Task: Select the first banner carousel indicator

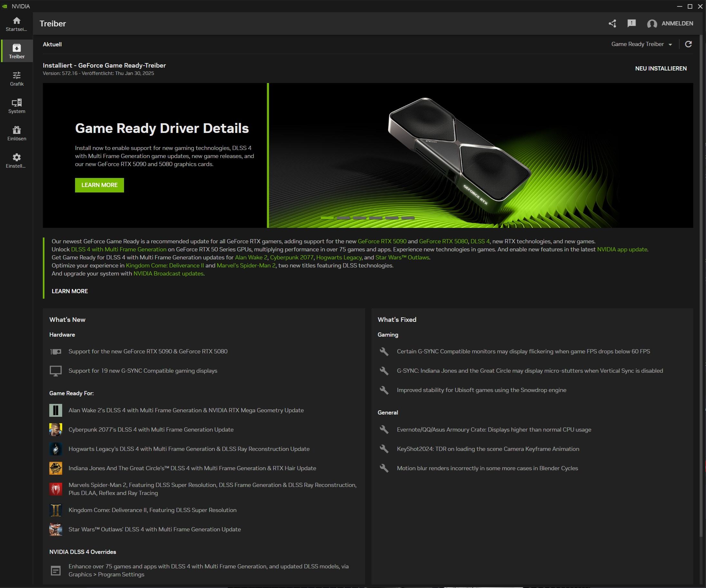Action: point(327,218)
